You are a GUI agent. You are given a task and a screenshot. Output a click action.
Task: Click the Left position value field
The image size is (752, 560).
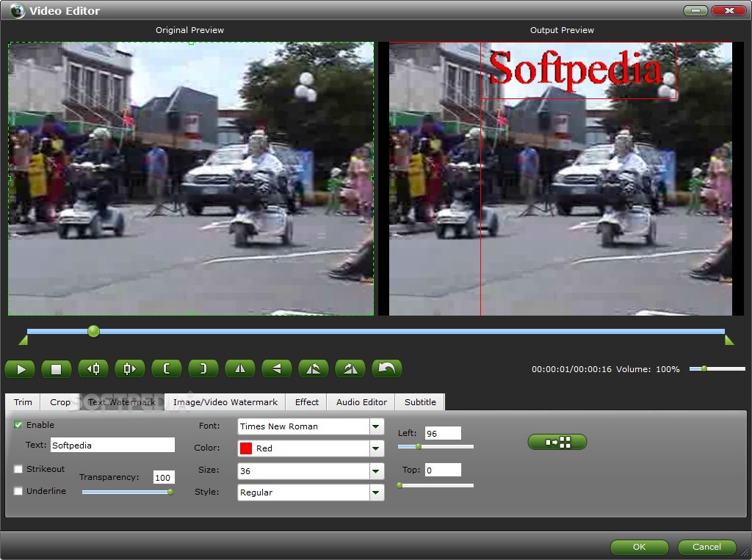click(x=443, y=433)
